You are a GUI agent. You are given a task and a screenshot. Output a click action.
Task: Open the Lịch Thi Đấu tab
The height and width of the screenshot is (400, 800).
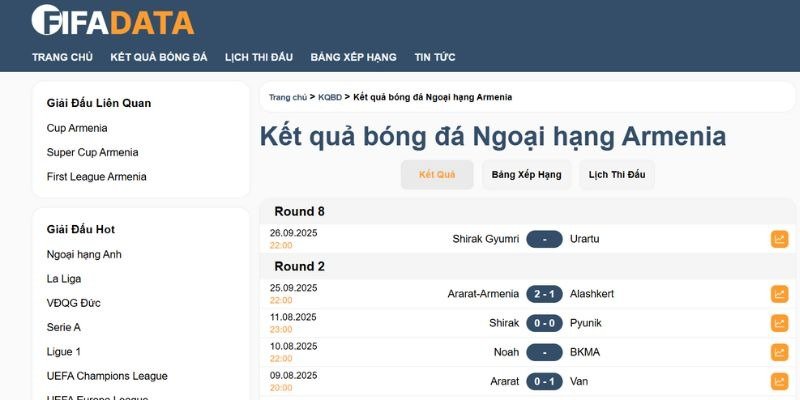click(x=617, y=175)
